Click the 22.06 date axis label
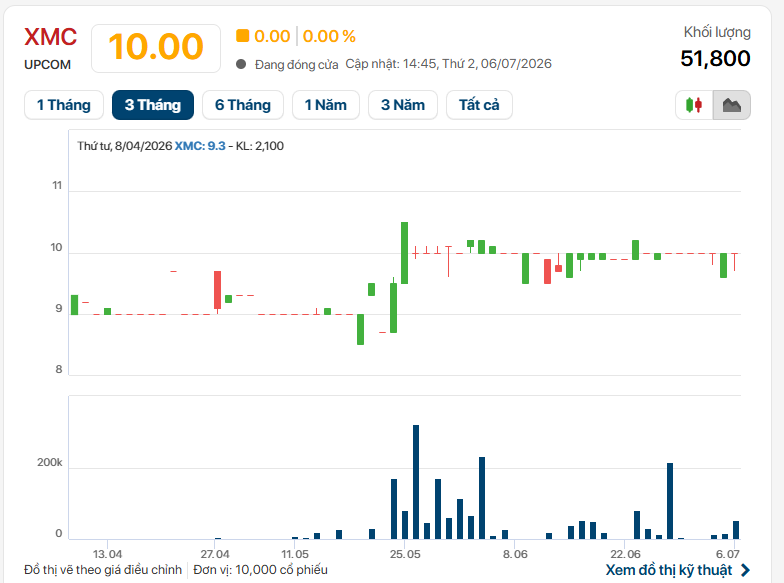Viewport: 784px width, 583px height. [625, 554]
